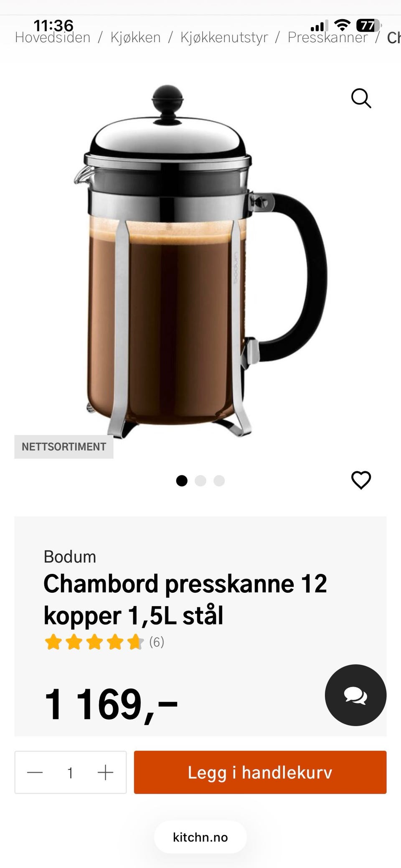
Task: Open Presskanner breadcrumb link
Action: pos(327,38)
